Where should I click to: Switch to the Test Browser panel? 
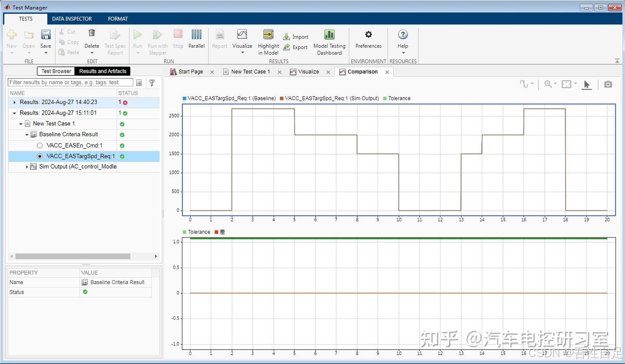pos(56,71)
